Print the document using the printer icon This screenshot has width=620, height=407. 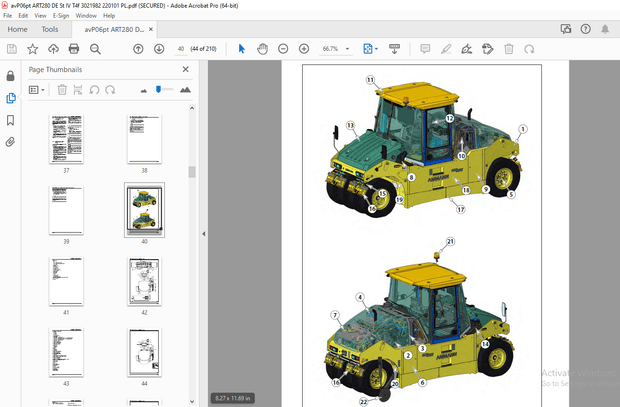[x=73, y=48]
